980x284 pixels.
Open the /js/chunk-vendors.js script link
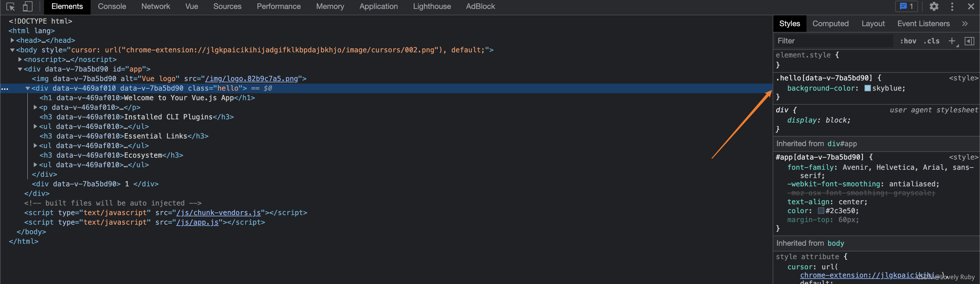219,213
